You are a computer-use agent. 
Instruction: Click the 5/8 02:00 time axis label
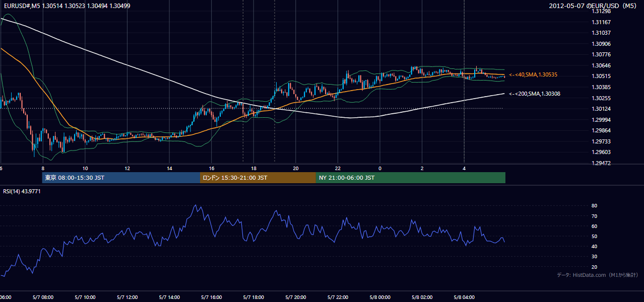[422, 297]
